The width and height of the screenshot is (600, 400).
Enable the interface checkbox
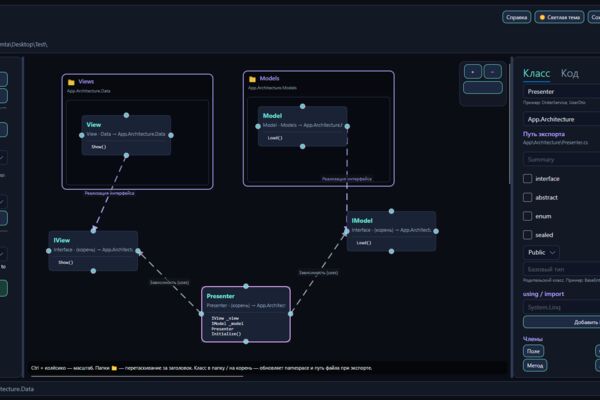pyautogui.click(x=527, y=179)
